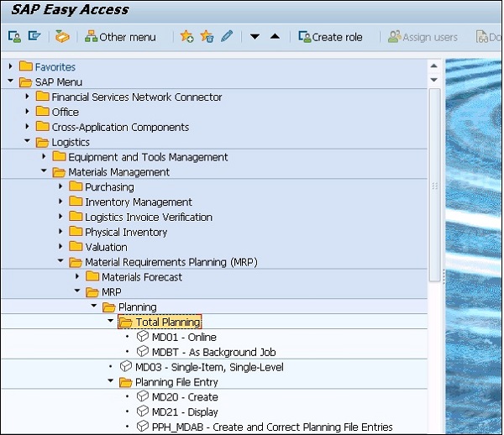Click Delete Favorites star icon
The image size is (504, 435).
(x=207, y=36)
